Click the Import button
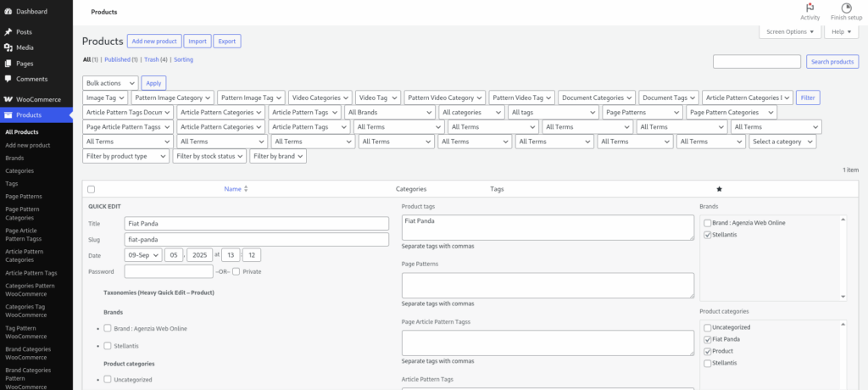Screen dimensions: 868x390 pyautogui.click(x=198, y=41)
